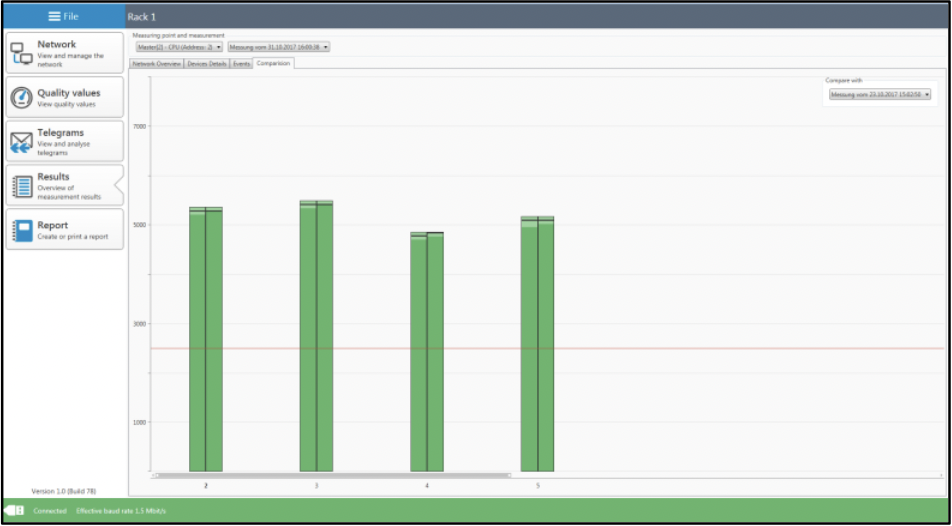Click the Telegrams envelope icon
The image size is (952, 526).
(22, 142)
